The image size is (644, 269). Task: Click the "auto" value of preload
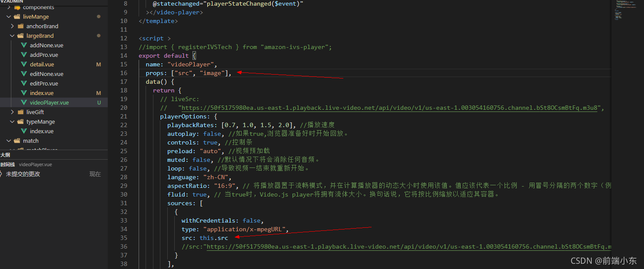coord(210,151)
